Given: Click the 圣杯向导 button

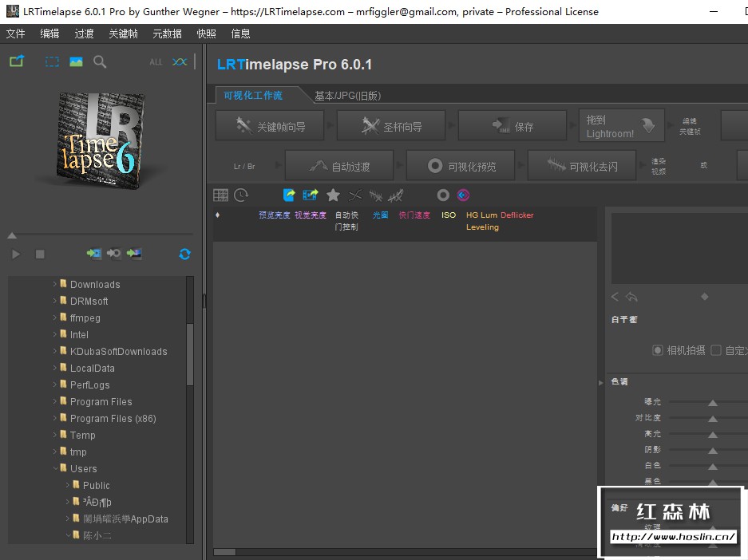Looking at the screenshot, I should tap(391, 125).
